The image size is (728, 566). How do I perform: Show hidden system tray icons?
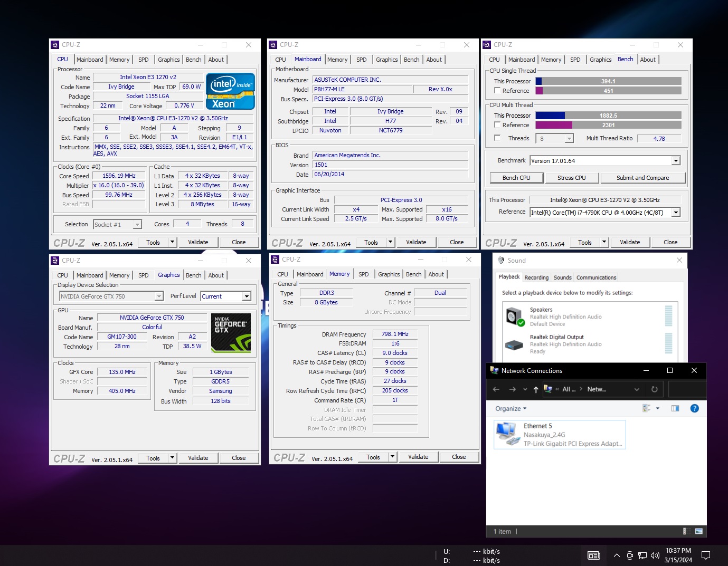click(617, 555)
